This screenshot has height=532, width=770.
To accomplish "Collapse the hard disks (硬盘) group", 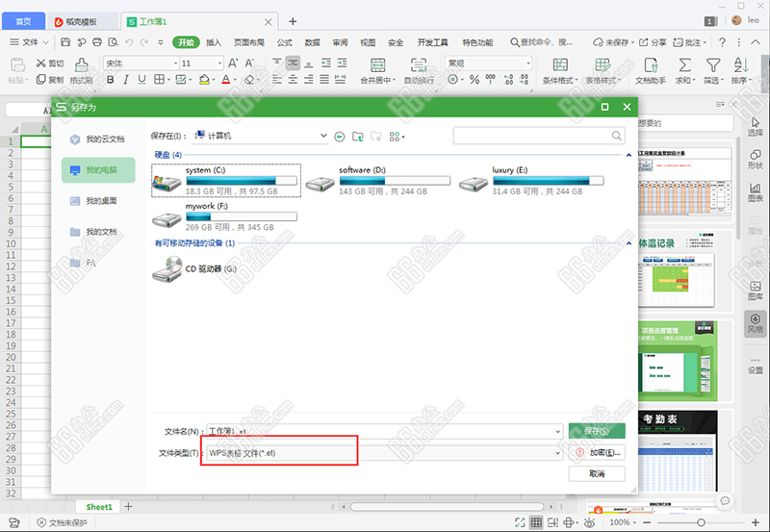I will [629, 155].
